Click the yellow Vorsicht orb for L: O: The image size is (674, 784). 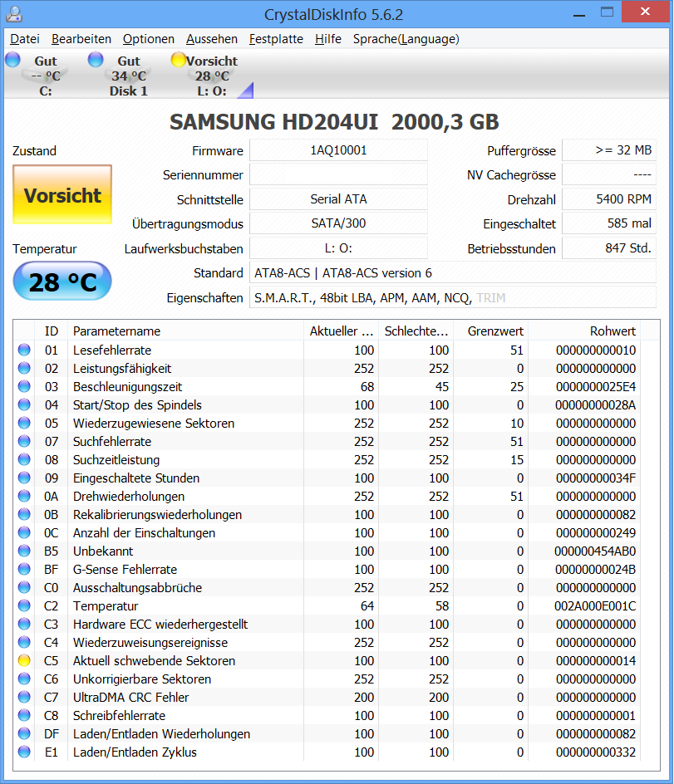click(x=178, y=60)
